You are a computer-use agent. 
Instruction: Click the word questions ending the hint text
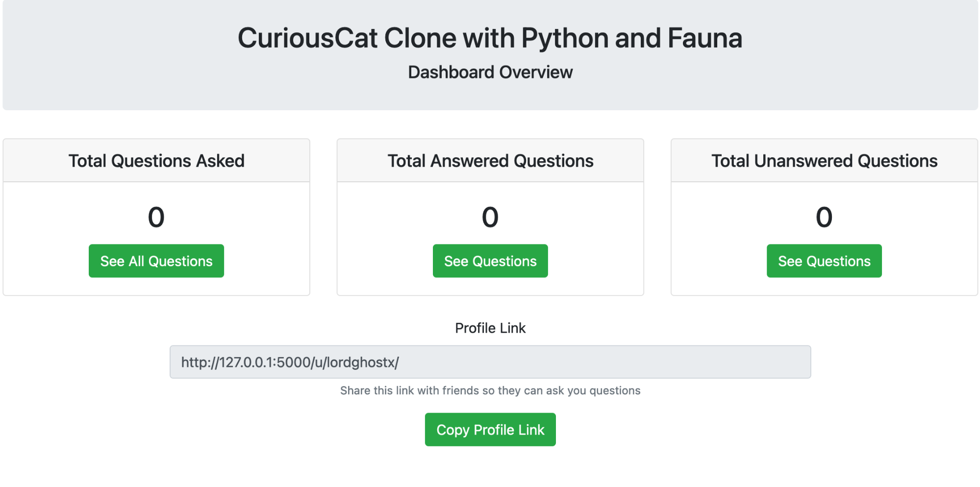tap(615, 390)
